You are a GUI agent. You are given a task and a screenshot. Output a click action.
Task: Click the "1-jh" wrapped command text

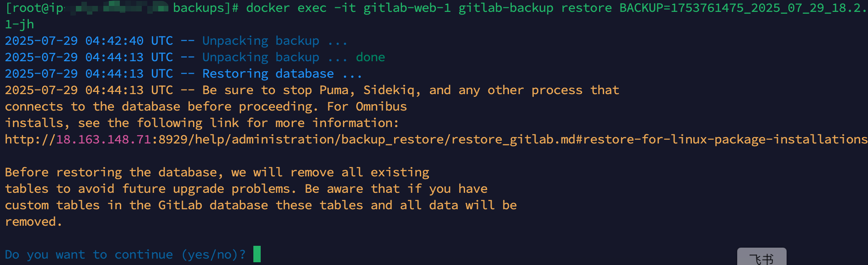(20, 24)
